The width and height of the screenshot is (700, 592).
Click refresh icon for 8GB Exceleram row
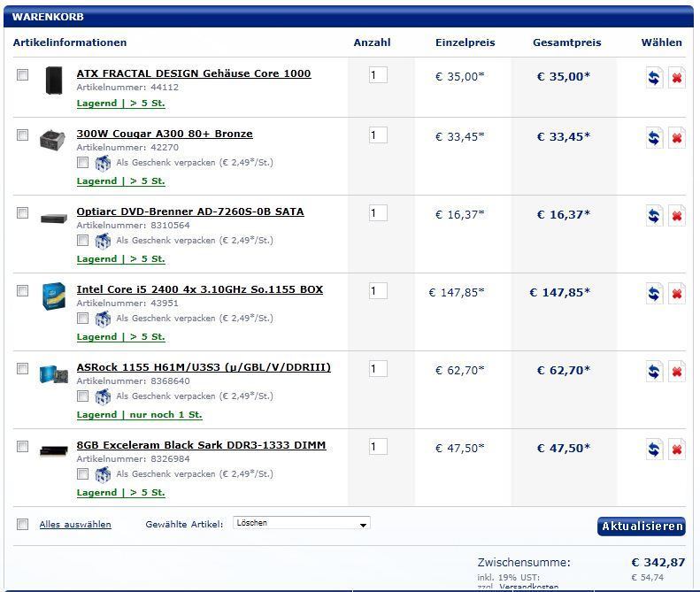point(654,450)
